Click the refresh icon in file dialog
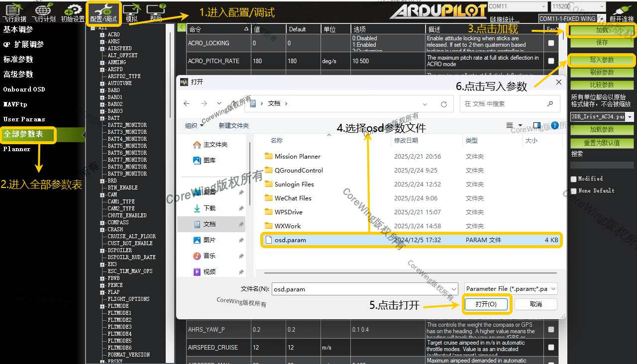The image size is (637, 364). coord(444,104)
